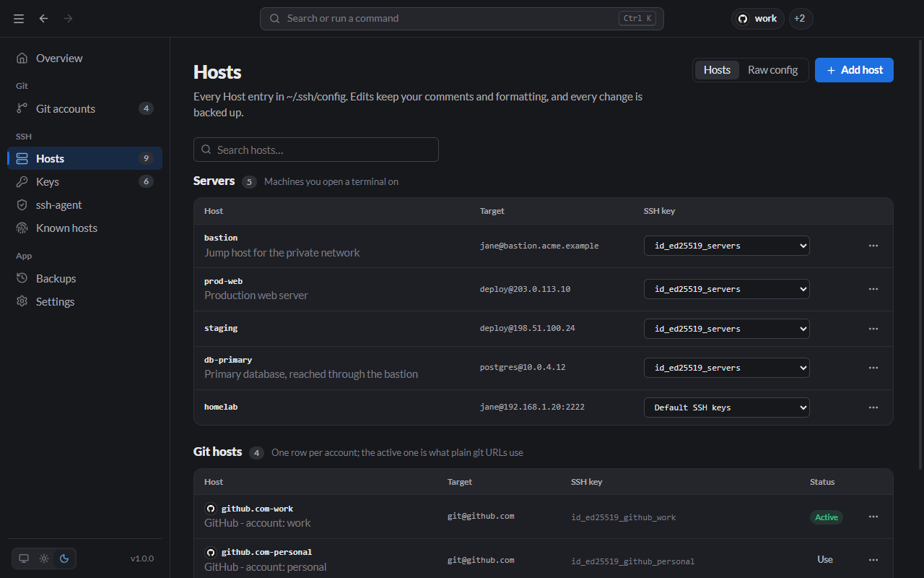Click the jane@bastion.acme.example target

click(539, 246)
